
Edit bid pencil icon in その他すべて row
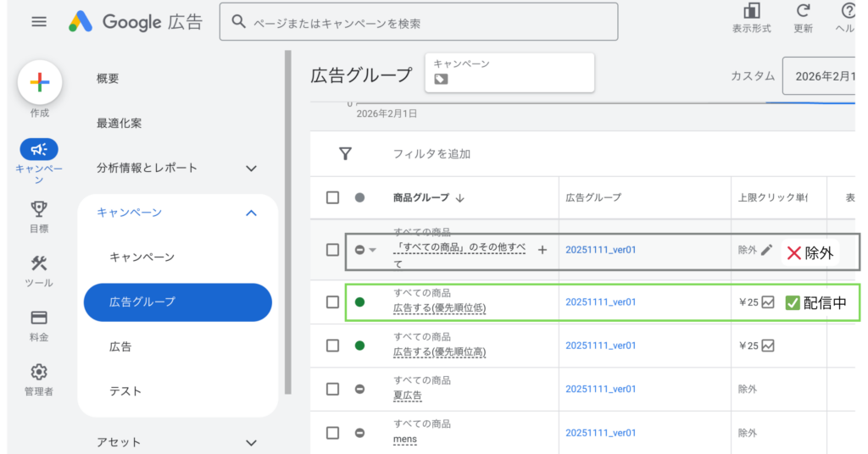[x=766, y=250]
